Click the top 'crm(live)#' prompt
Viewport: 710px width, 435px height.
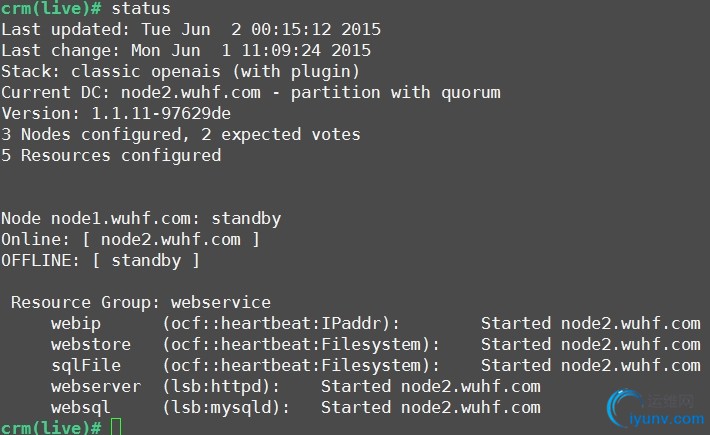coord(51,9)
